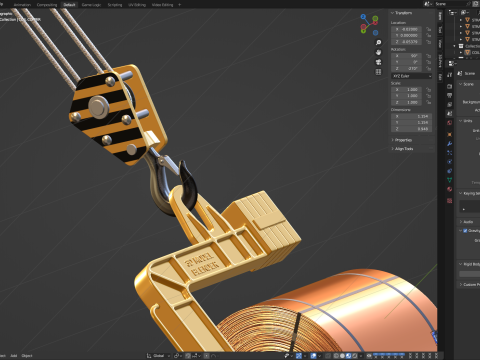Open the View Layer properties tab icon

449,105
